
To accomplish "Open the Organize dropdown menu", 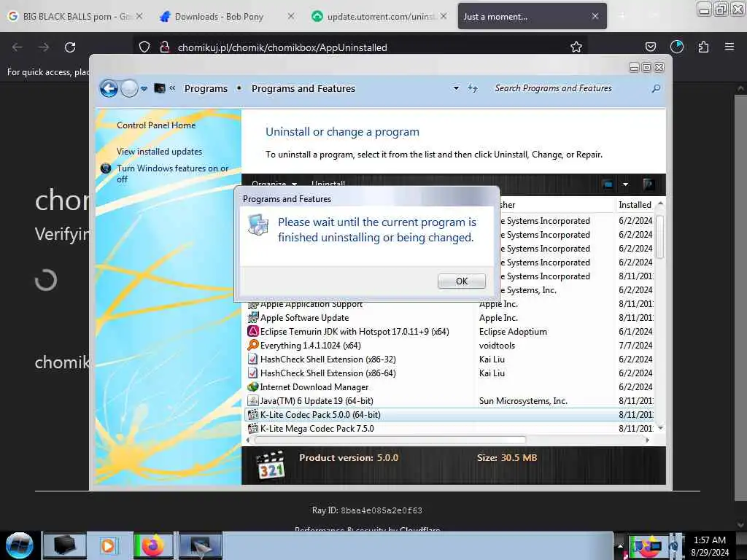I will tap(274, 184).
